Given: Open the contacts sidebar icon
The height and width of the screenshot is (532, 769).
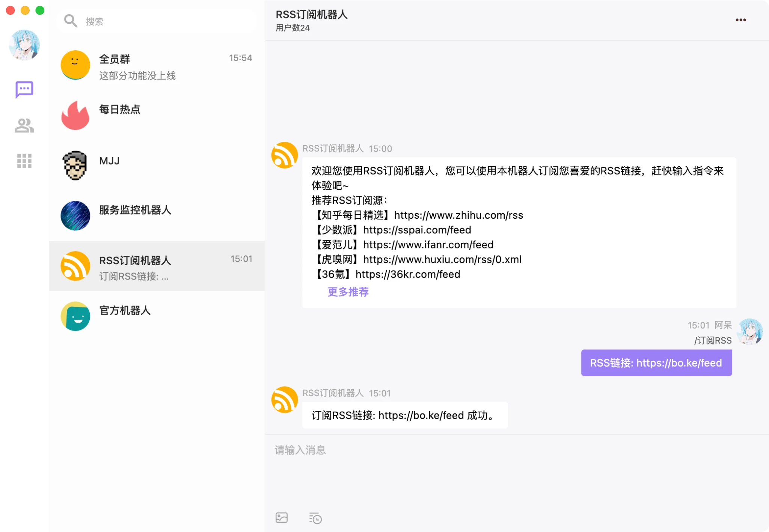Looking at the screenshot, I should pyautogui.click(x=24, y=126).
